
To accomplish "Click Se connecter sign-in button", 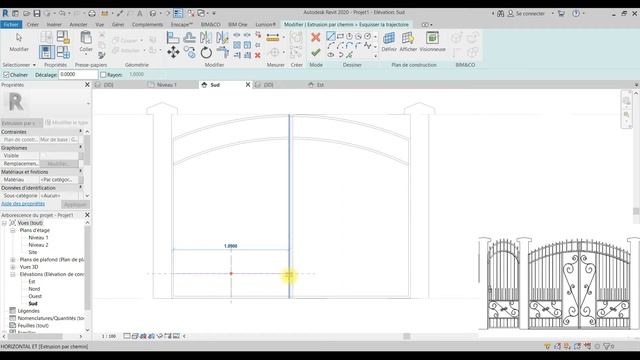I will tap(530, 13).
